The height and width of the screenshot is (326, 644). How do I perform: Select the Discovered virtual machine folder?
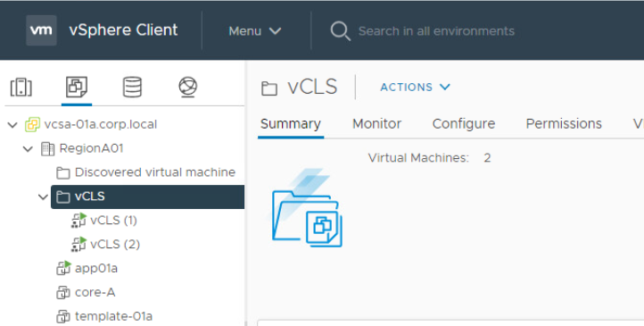(155, 172)
